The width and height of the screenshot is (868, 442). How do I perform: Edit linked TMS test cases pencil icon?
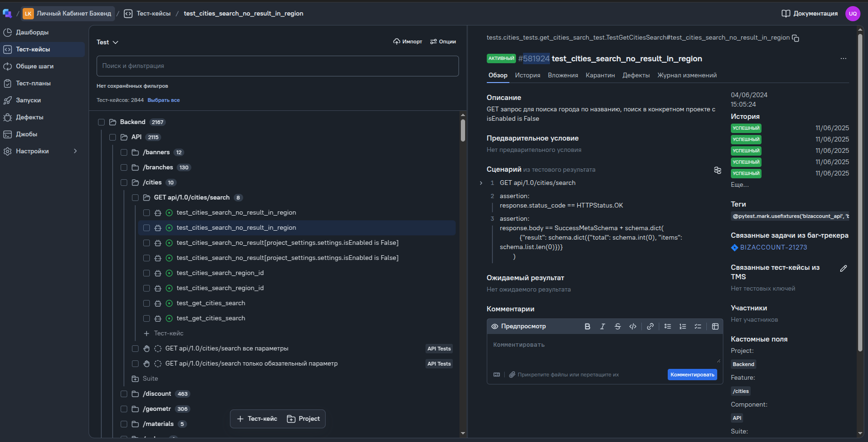click(843, 268)
